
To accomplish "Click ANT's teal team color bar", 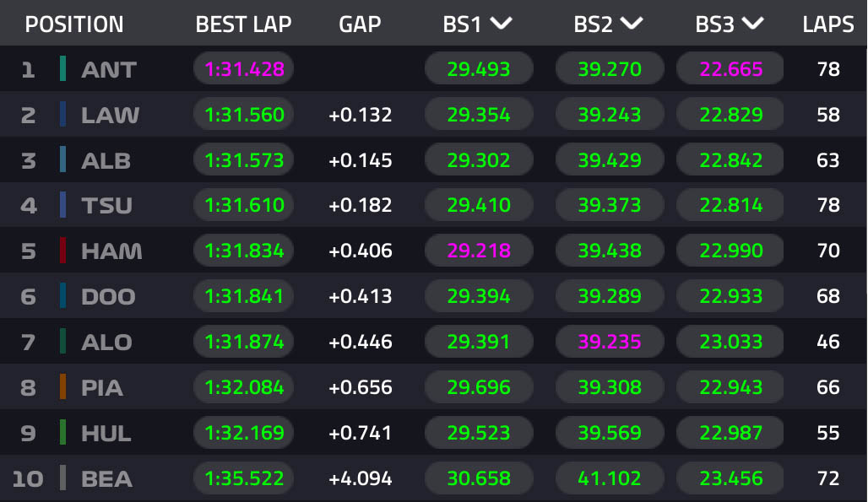I will point(62,68).
